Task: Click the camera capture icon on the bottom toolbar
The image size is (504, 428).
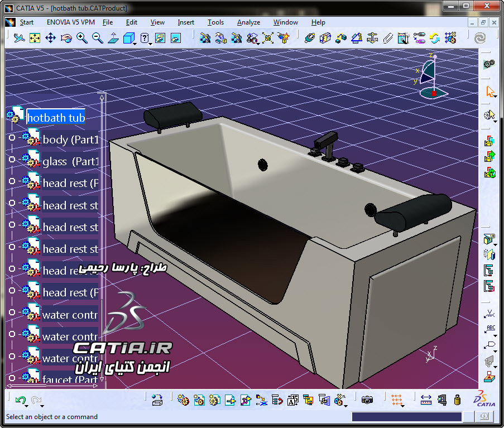Action: point(367,400)
